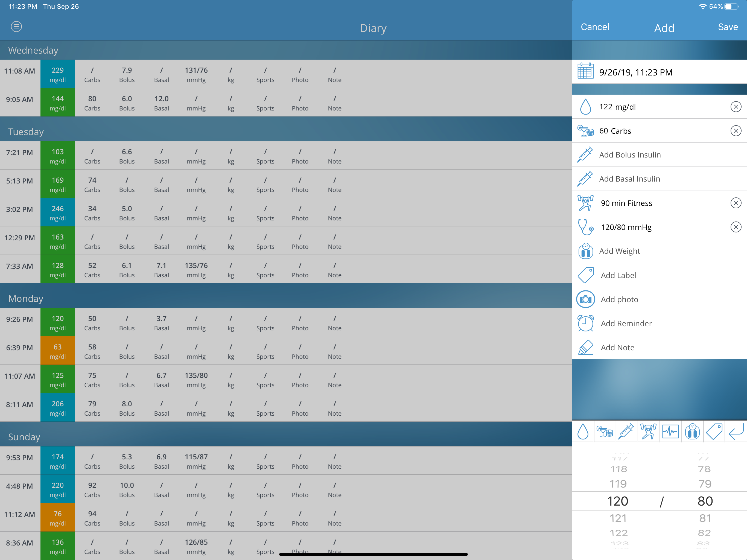
Task: Save the new diary entry
Action: pos(727,27)
